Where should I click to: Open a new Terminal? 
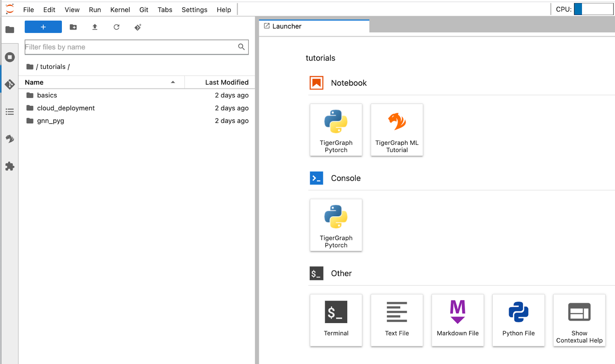(336, 320)
